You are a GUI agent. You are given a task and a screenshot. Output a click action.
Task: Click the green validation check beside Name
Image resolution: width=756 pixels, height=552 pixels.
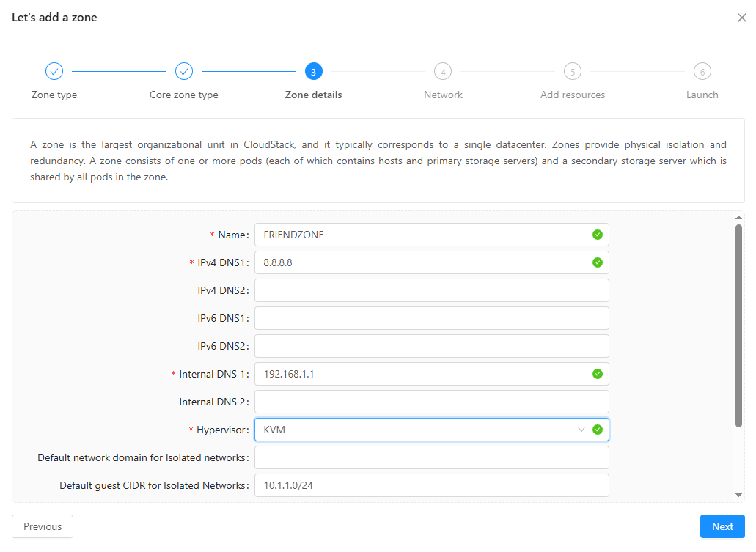pos(597,235)
